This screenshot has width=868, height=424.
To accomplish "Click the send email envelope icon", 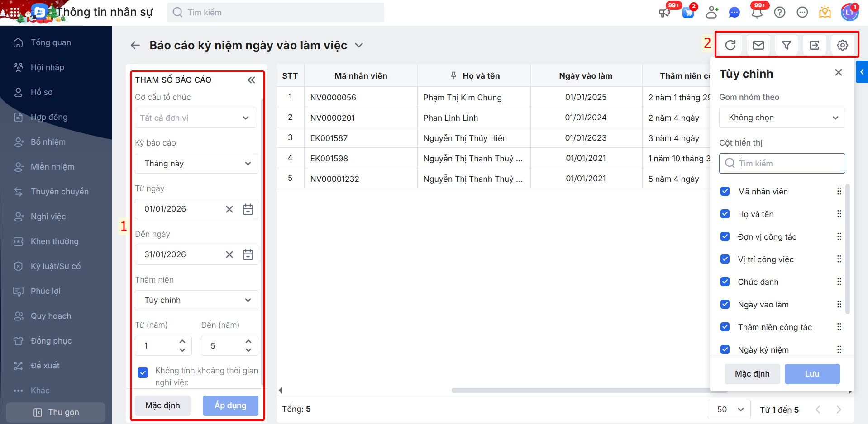I will coord(758,45).
